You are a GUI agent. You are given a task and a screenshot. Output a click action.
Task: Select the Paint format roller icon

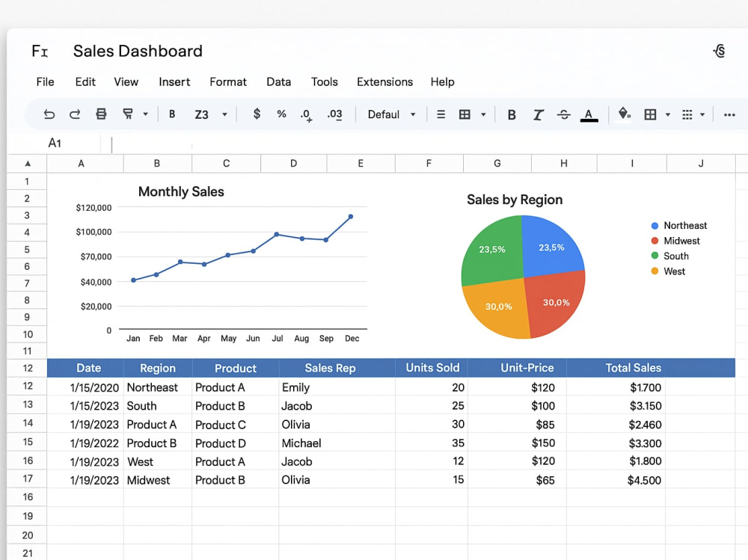click(x=127, y=114)
